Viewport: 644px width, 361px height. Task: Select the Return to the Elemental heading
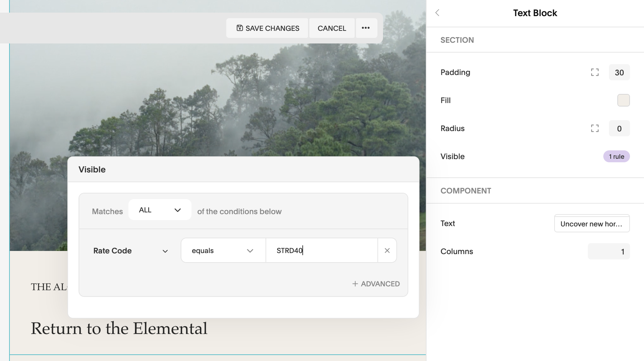click(x=119, y=328)
